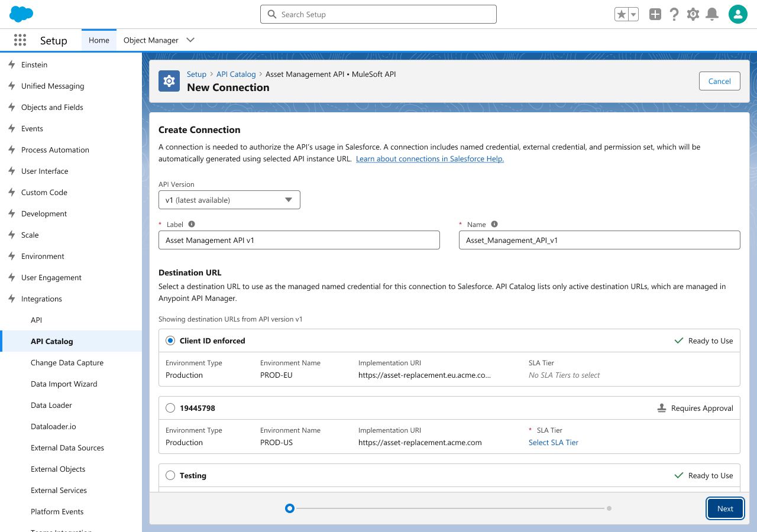The width and height of the screenshot is (757, 532).
Task: Expand the favorites dropdown arrow
Action: (x=632, y=14)
